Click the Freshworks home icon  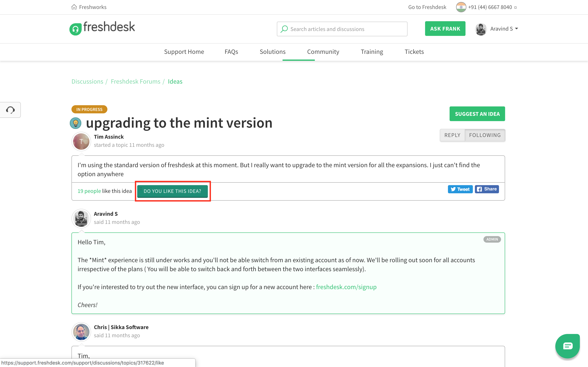click(x=74, y=7)
